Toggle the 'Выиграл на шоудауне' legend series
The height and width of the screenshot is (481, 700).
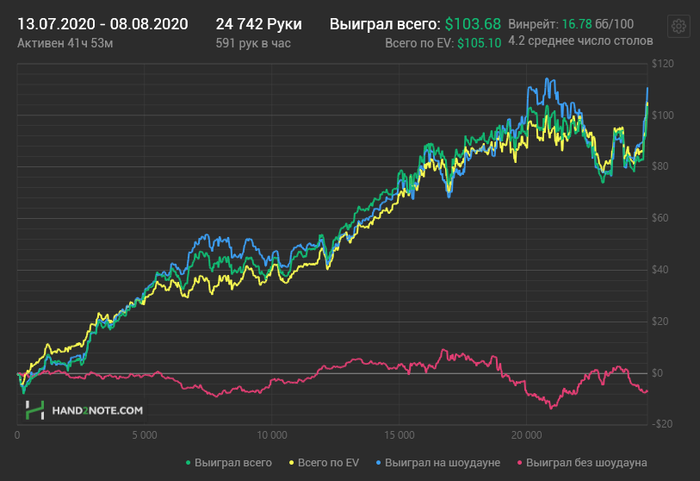tap(438, 463)
